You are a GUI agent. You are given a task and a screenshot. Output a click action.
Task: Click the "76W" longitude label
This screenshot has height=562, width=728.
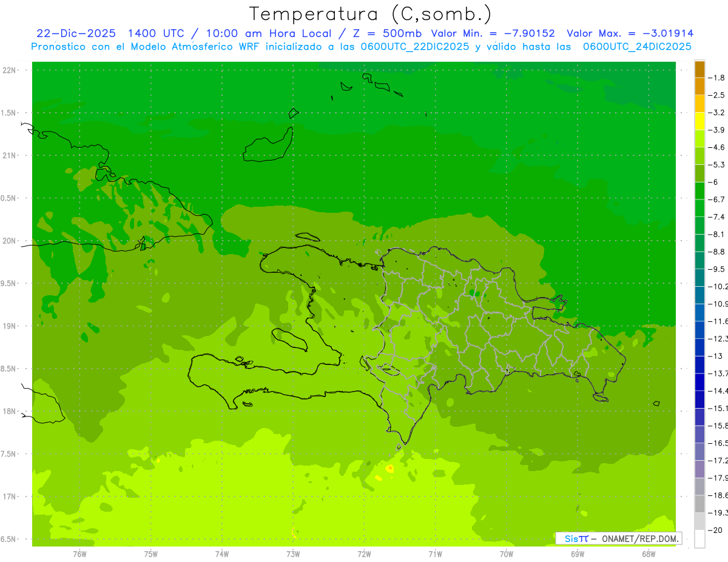tap(79, 554)
